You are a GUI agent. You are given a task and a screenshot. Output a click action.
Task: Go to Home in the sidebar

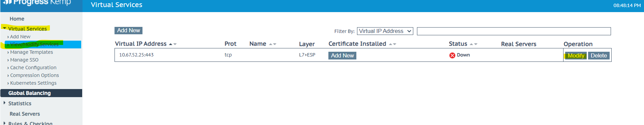click(17, 19)
